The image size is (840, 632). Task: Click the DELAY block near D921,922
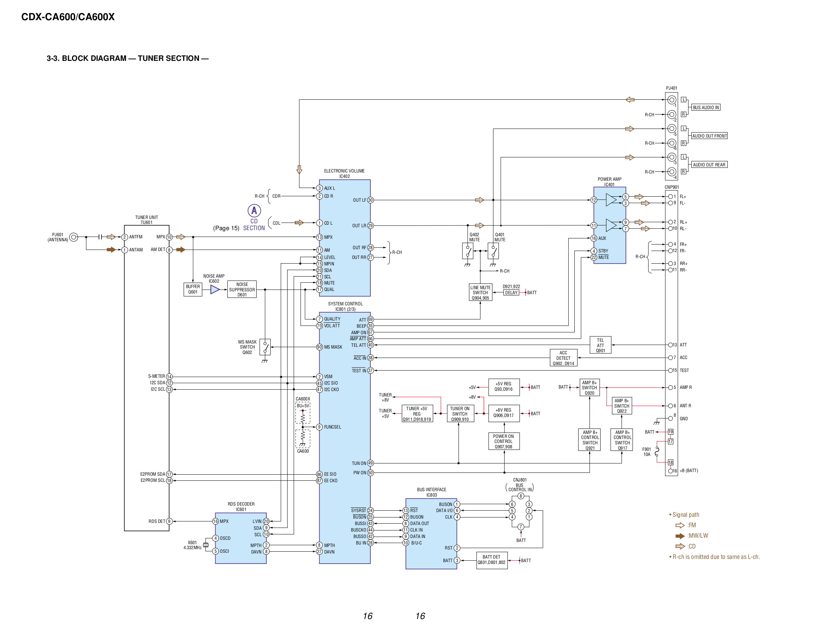[x=511, y=292]
